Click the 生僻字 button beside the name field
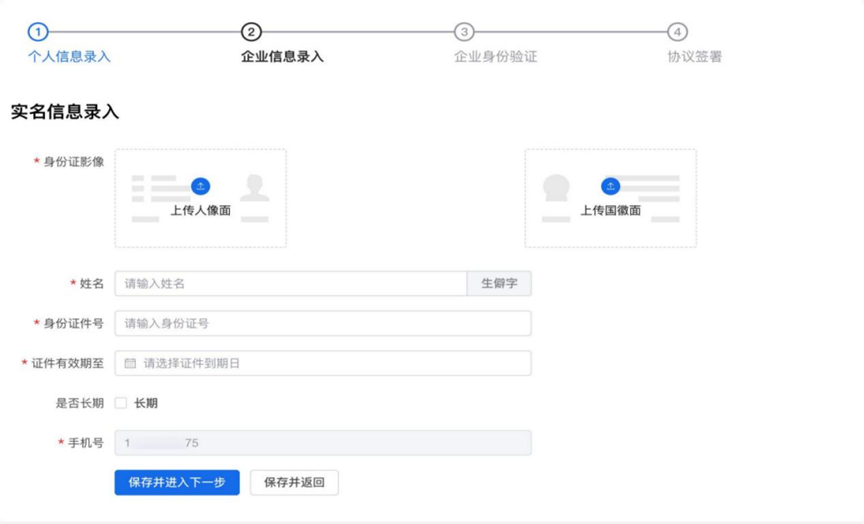Screen dimensions: 864x524 point(499,284)
